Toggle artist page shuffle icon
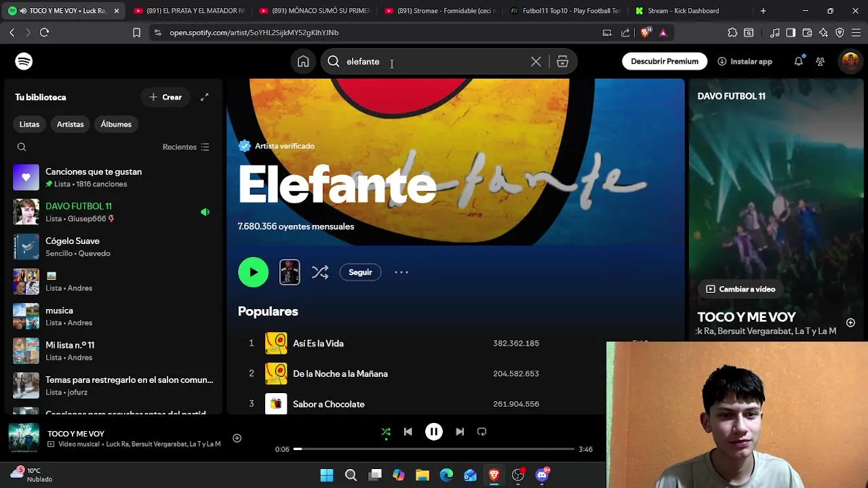868x488 pixels. point(320,272)
